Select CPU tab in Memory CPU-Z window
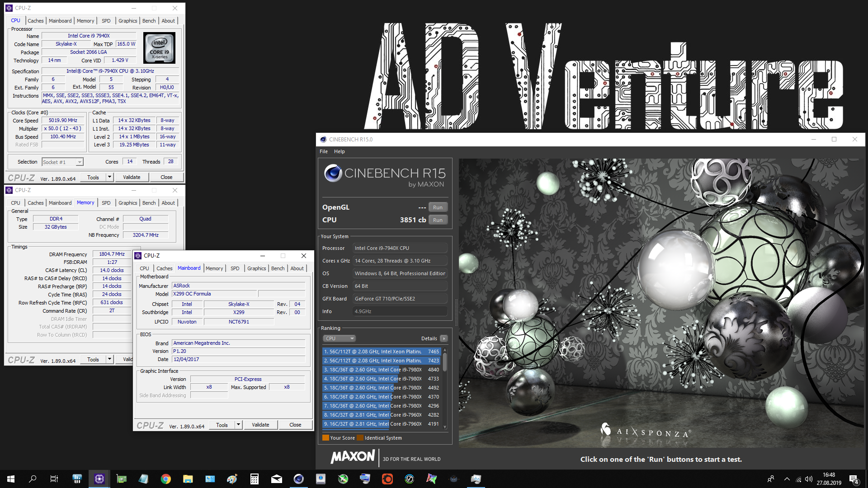 pos(16,203)
